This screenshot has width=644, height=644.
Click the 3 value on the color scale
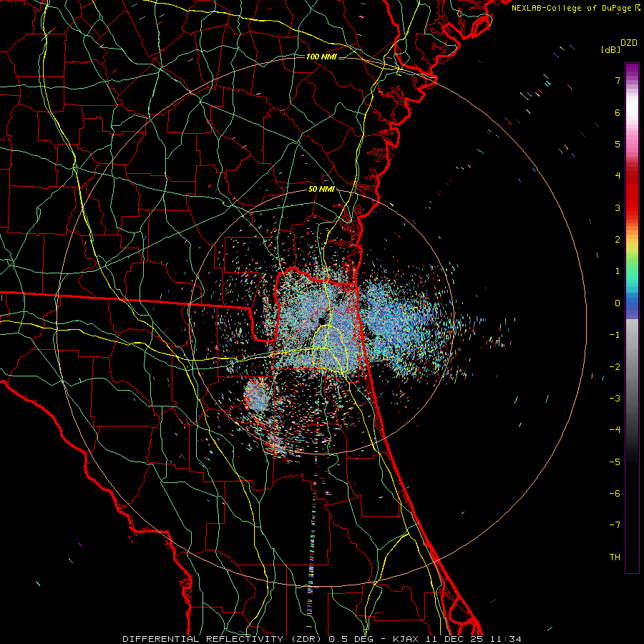(x=618, y=208)
